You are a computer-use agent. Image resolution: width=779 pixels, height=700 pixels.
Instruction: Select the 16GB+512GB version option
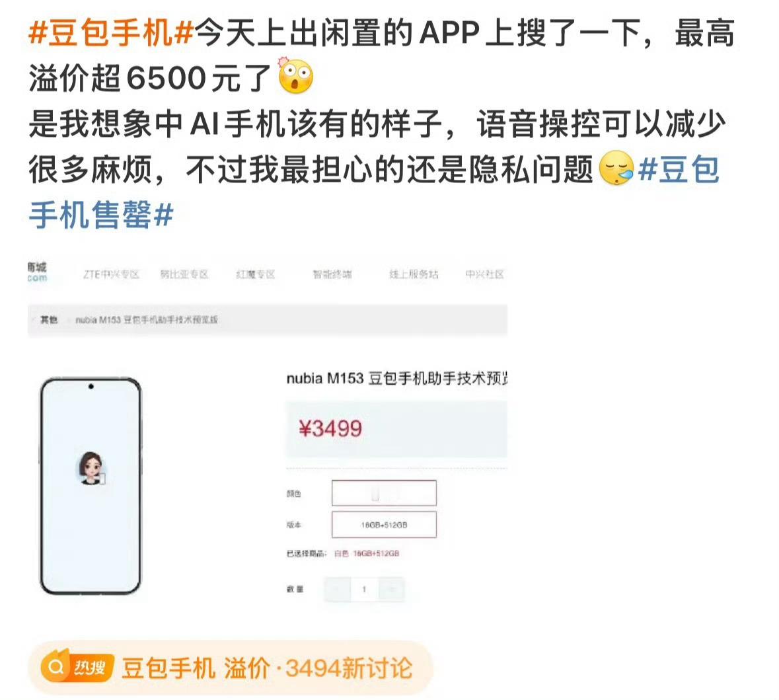click(384, 524)
